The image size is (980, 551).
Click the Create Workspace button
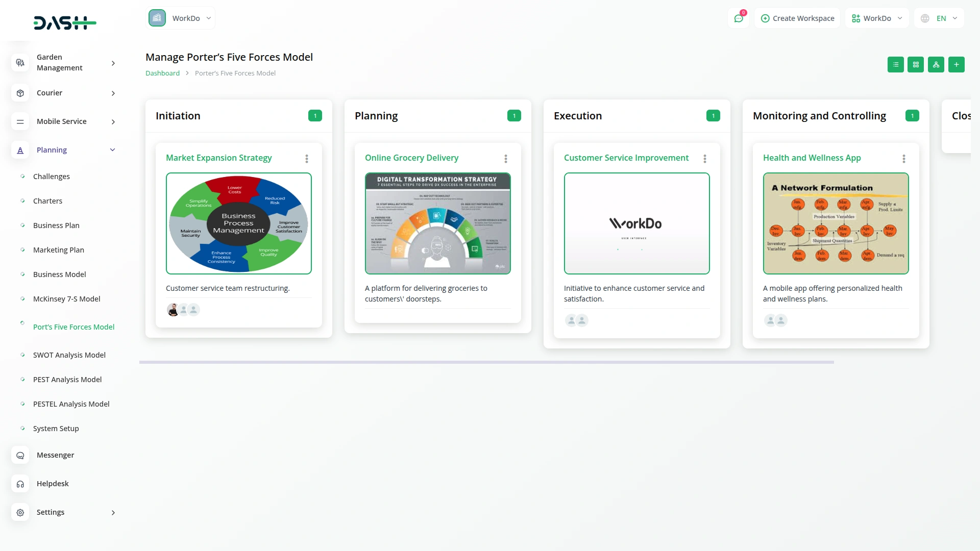797,18
